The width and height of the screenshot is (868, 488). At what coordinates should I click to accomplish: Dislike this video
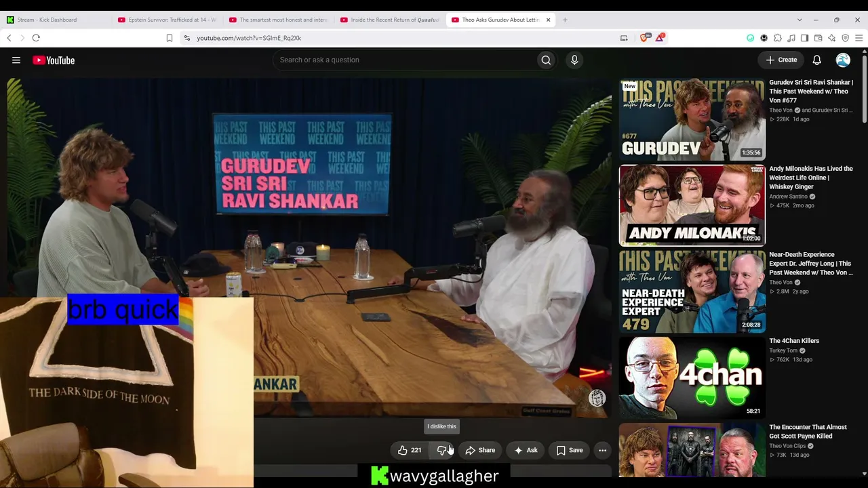[442, 450]
